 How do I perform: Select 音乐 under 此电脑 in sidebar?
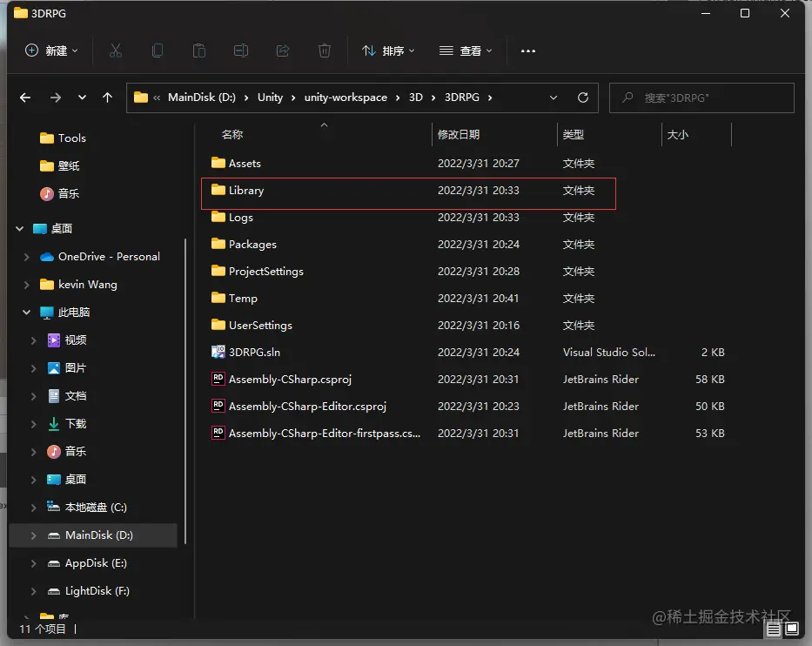pyautogui.click(x=76, y=452)
